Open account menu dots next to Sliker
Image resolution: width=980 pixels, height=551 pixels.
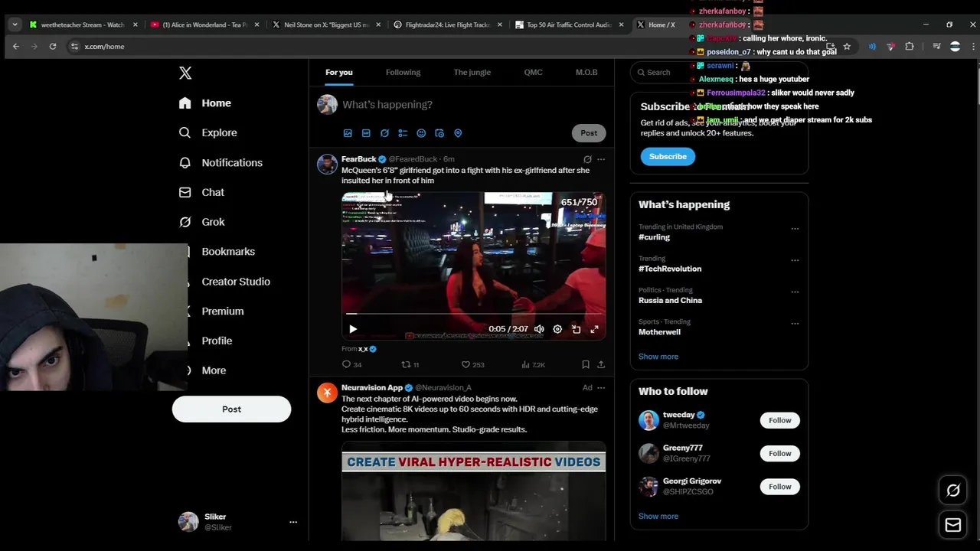[292, 522]
